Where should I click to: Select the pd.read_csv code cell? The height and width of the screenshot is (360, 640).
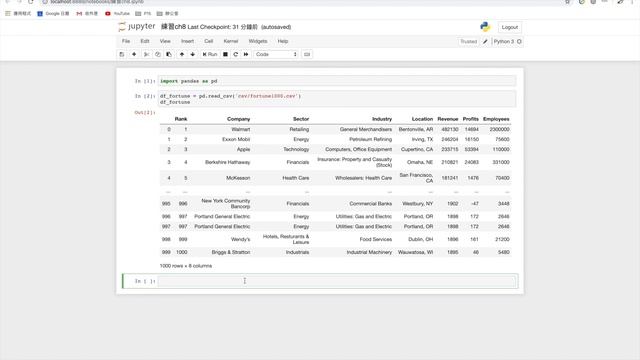337,99
